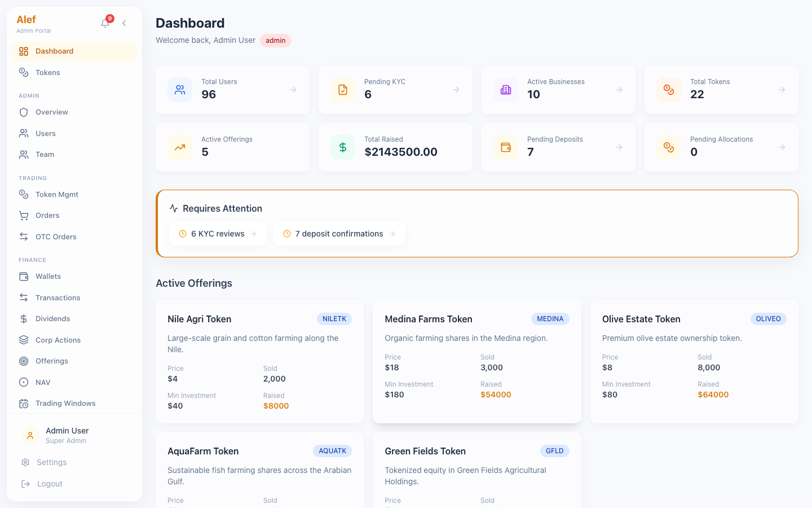This screenshot has width=812, height=508.
Task: Click the orange $64000 raised amount
Action: [713, 394]
